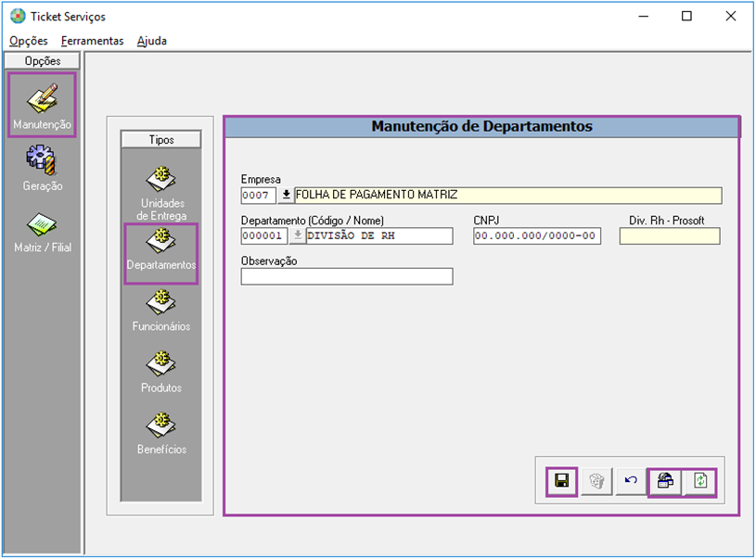Screen dimensions: 756x559
Task: Click the Ticket Serviços app icon in title bar
Action: click(18, 16)
